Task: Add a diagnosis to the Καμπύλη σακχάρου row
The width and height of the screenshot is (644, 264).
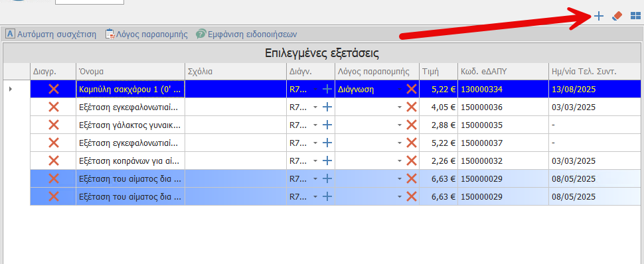Action: click(327, 89)
